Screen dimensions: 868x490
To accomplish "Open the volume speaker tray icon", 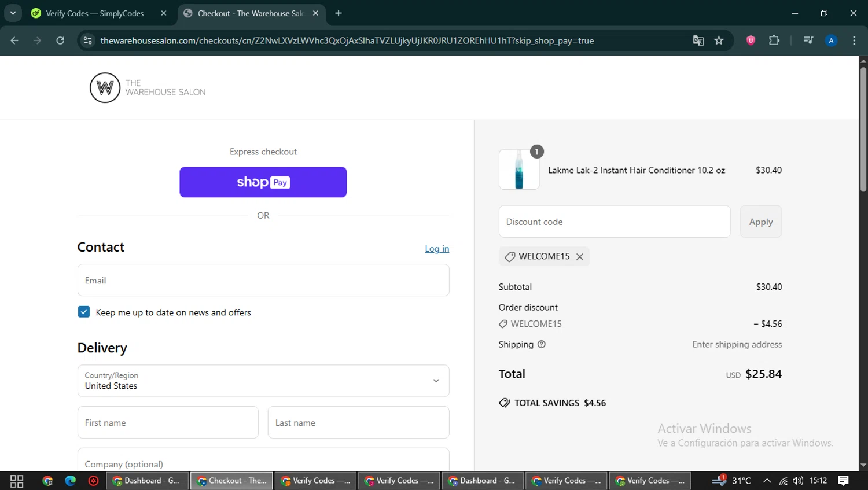I will 798,481.
